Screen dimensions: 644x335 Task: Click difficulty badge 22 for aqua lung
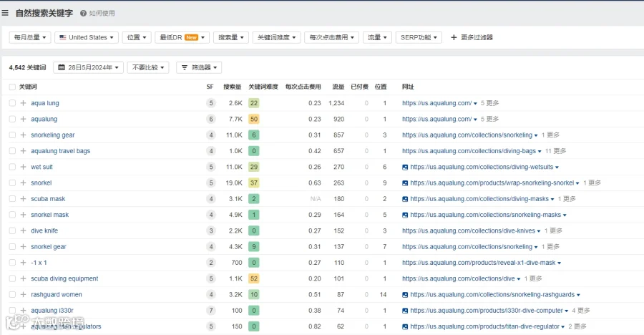254,103
